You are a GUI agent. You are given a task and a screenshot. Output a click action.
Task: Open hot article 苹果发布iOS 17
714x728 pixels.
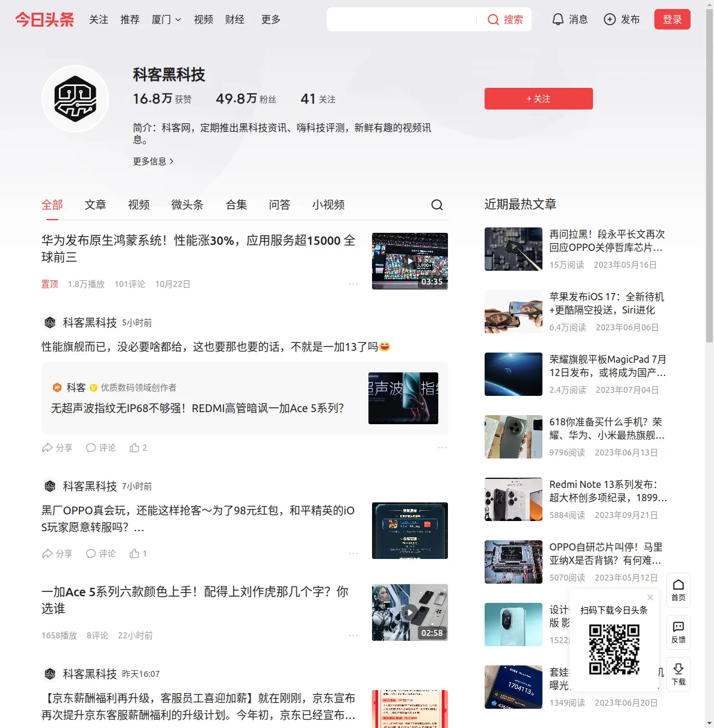(607, 303)
